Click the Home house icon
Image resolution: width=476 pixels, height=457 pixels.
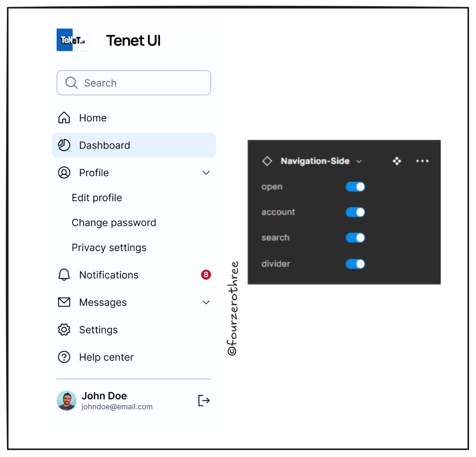64,117
